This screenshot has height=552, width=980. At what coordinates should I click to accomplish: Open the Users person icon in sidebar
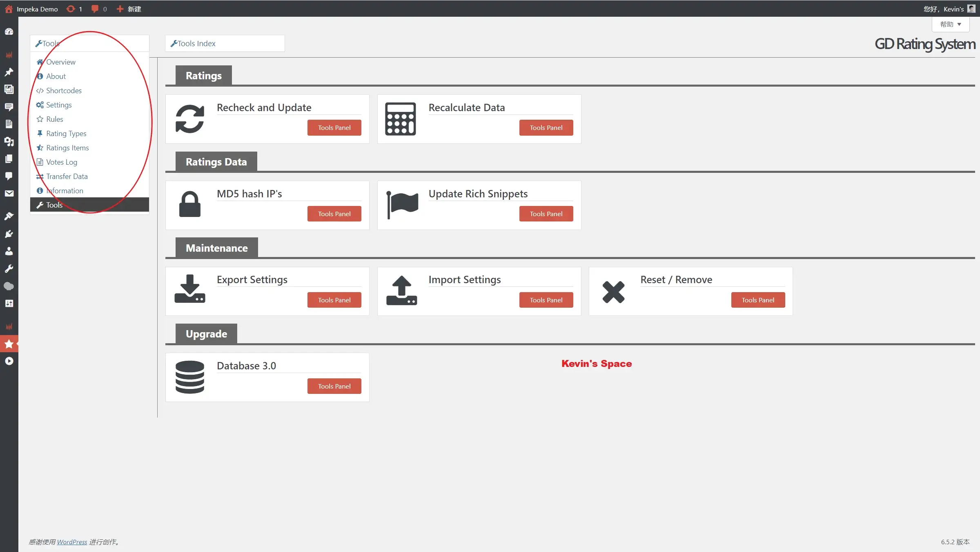(x=9, y=251)
